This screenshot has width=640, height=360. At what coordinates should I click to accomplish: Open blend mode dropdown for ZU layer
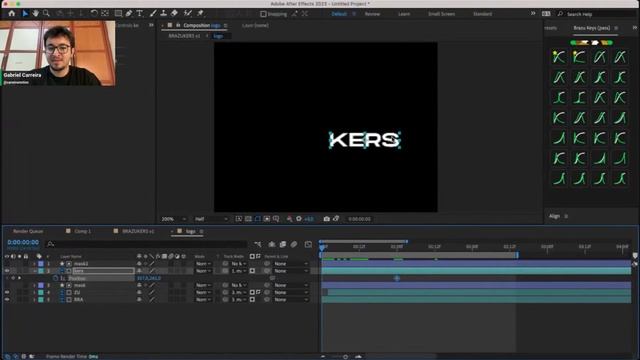(202, 292)
